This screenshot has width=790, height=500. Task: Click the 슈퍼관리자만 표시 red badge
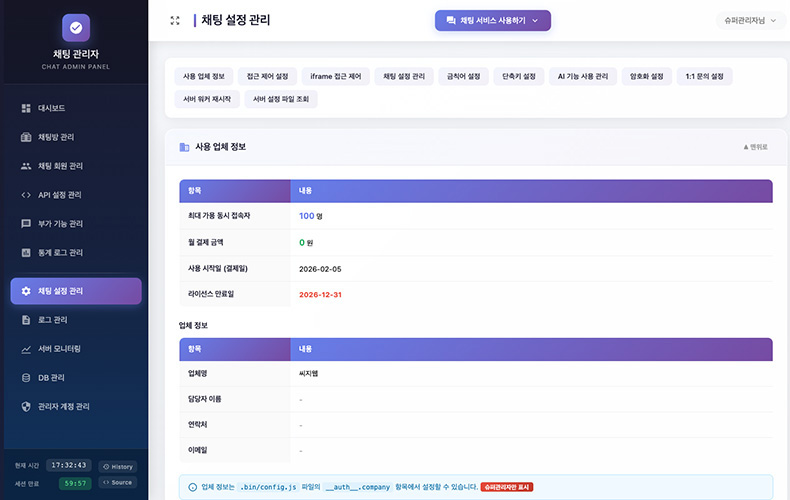[507, 487]
